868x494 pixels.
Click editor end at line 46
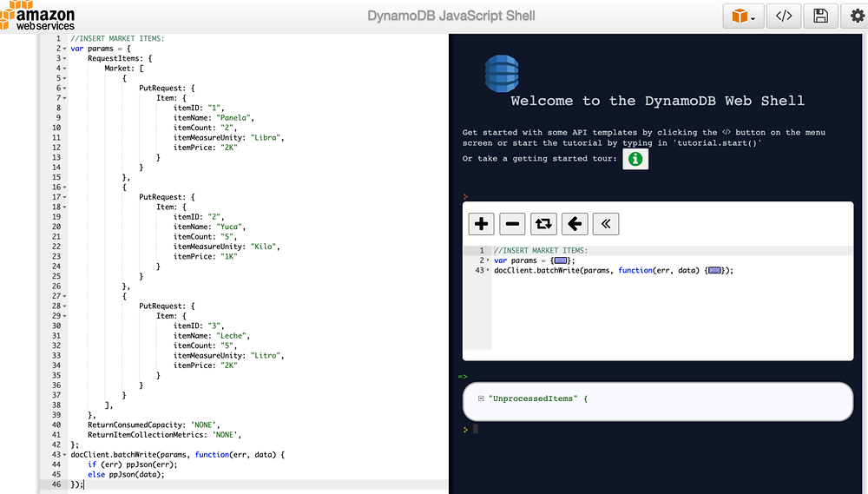tap(83, 484)
